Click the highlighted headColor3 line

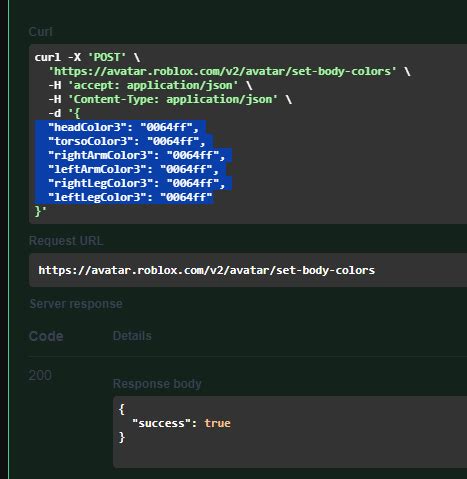pos(124,127)
